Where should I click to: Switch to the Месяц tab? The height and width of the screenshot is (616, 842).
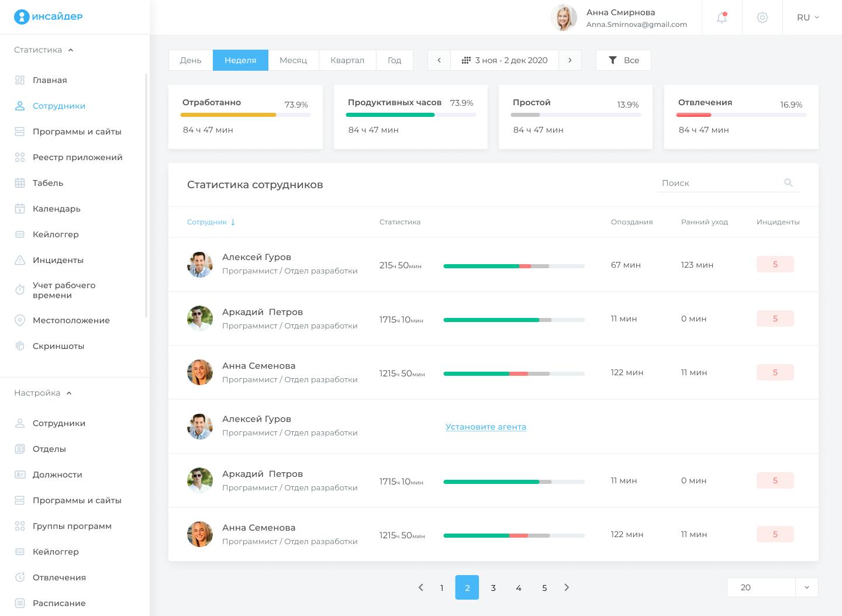(x=293, y=60)
